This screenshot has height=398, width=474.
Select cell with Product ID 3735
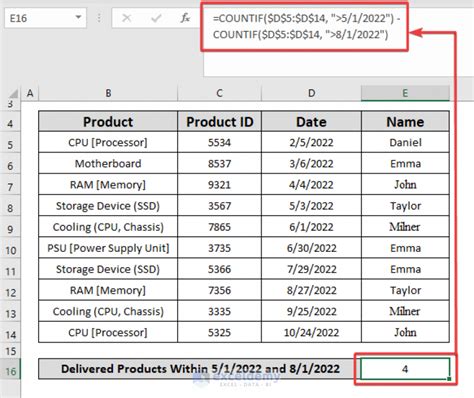pos(219,248)
